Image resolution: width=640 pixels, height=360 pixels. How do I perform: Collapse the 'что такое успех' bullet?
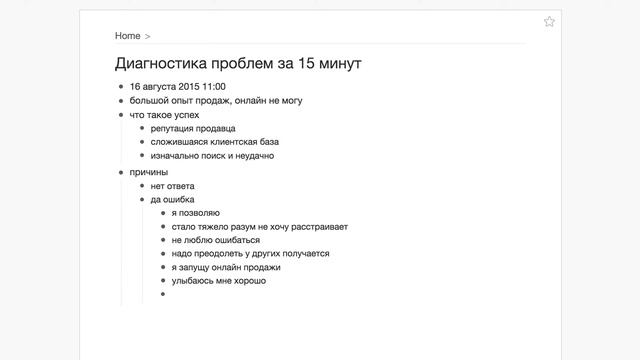[121, 115]
